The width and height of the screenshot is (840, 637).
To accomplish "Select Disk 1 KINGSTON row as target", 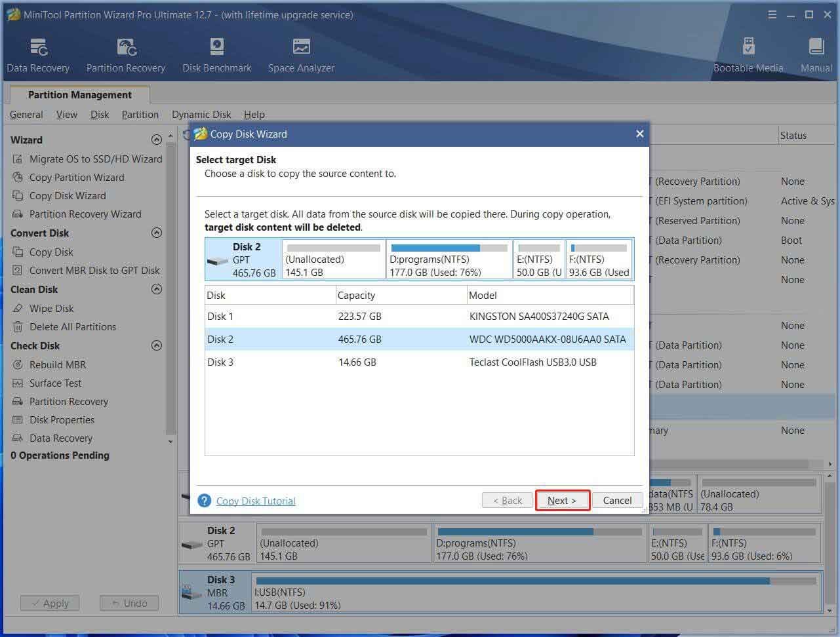I will pyautogui.click(x=420, y=317).
